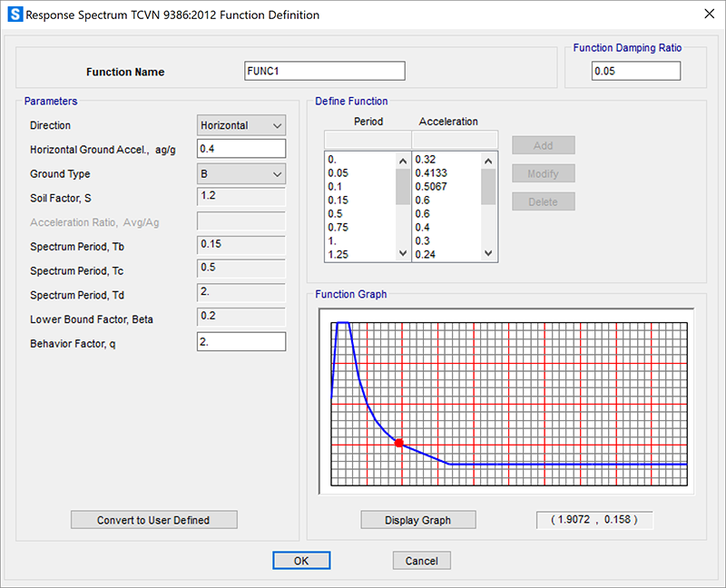
Task: Click the Cancel button
Action: pos(421,561)
